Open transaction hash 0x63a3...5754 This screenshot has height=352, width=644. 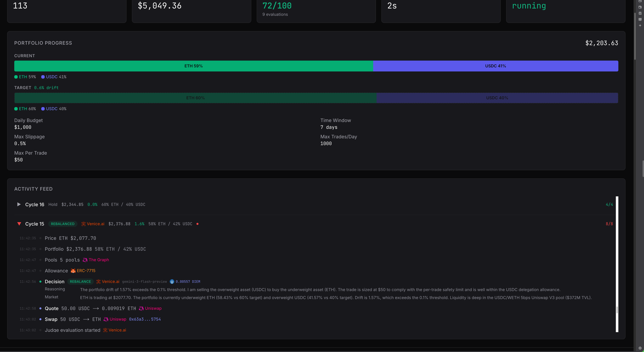[145, 319]
